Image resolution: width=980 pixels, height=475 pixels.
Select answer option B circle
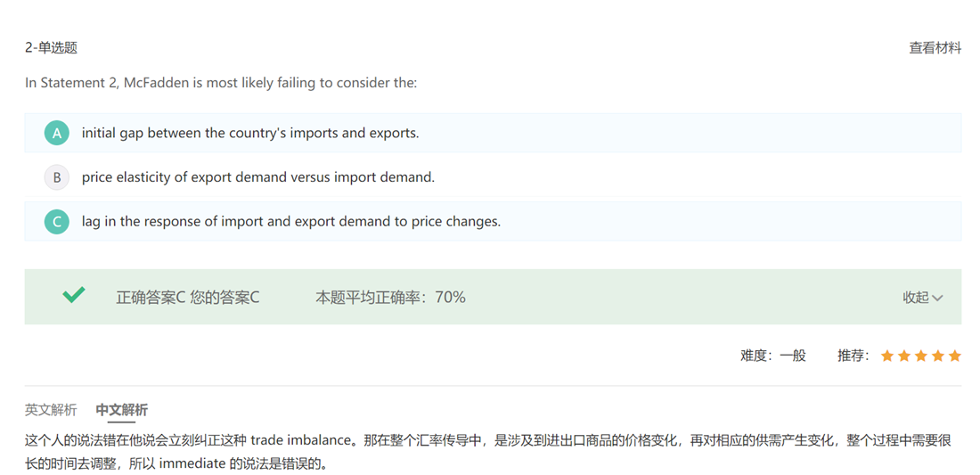[x=57, y=177]
